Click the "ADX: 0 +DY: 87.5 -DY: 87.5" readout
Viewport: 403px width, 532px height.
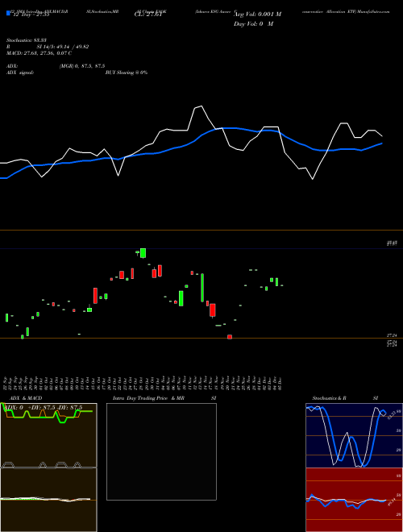(44, 407)
